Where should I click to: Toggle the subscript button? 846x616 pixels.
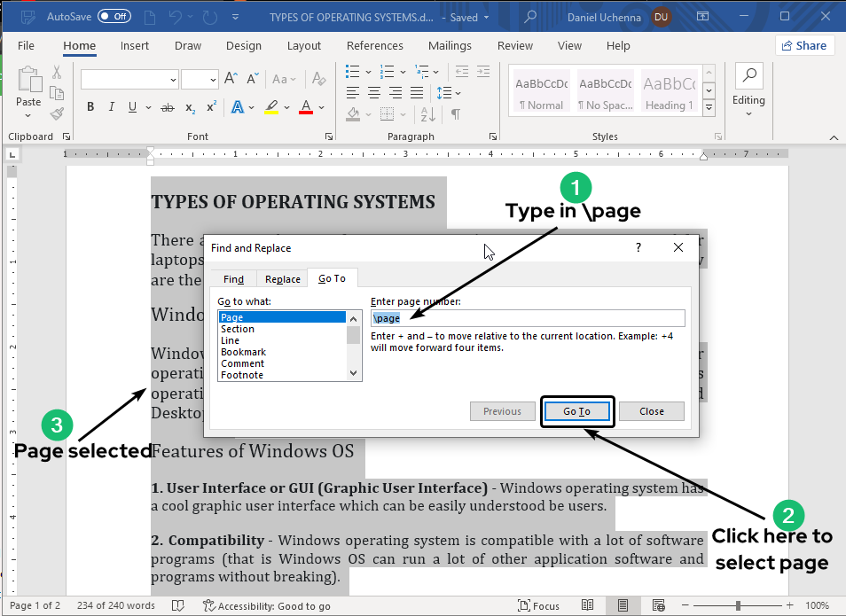190,107
